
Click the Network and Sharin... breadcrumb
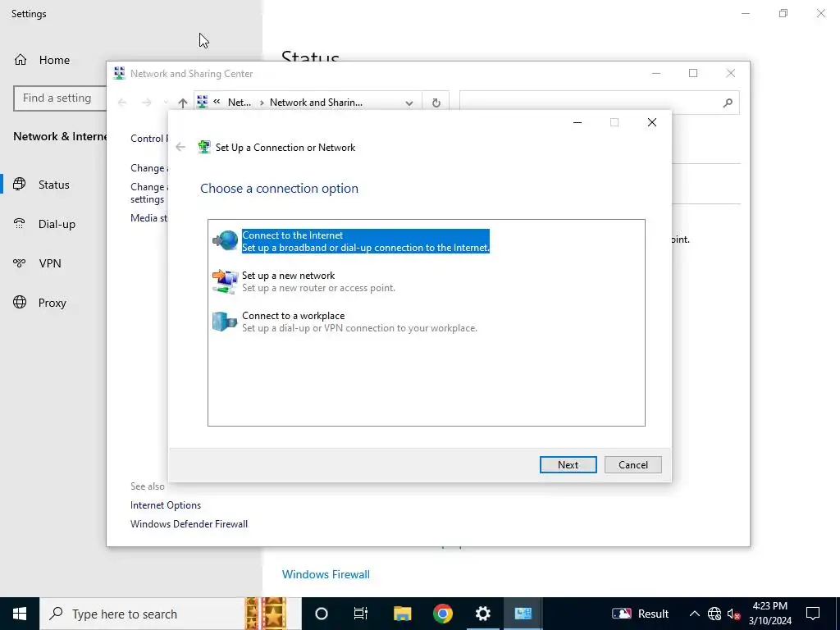click(316, 103)
